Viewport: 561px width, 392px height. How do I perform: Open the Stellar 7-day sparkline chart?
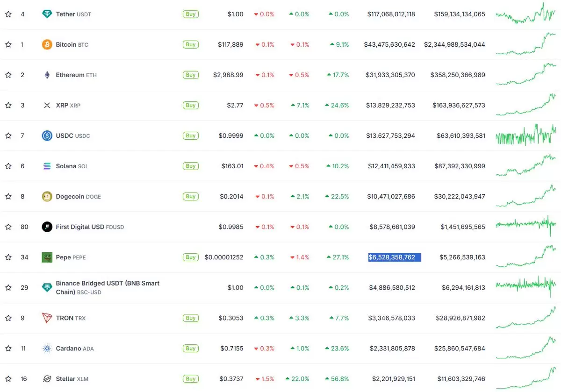coord(526,378)
